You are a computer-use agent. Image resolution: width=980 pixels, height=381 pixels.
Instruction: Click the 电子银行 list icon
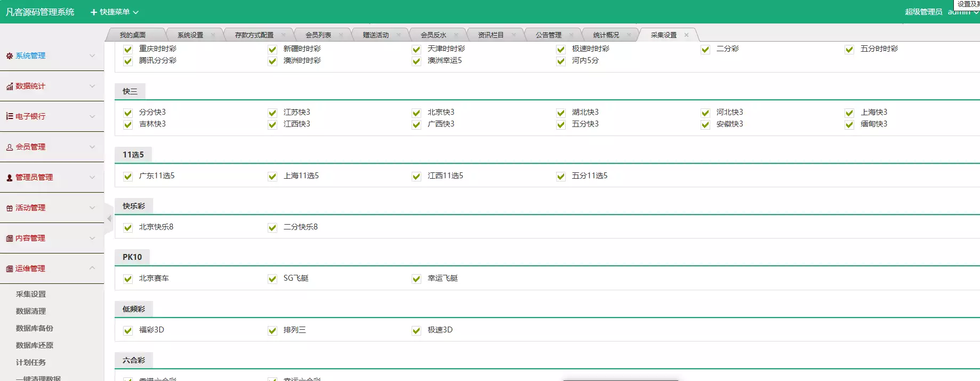click(10, 116)
